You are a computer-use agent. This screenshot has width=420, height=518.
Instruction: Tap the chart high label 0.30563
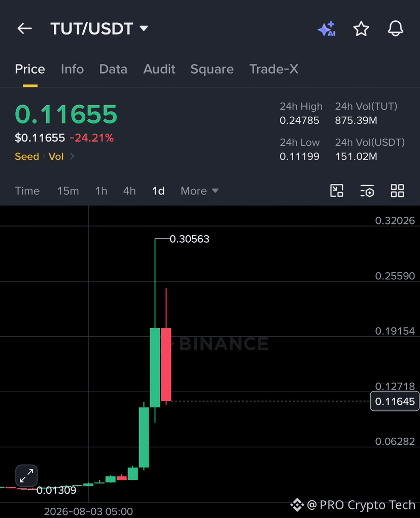(189, 239)
